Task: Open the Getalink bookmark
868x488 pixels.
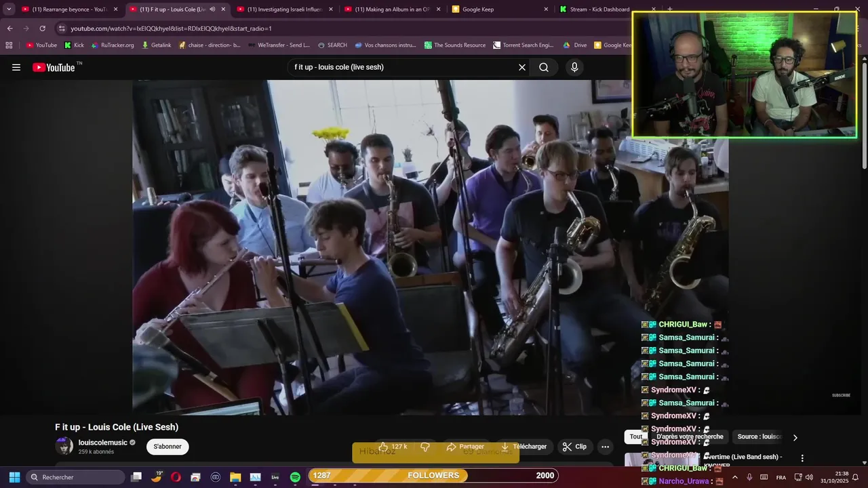Action: pyautogui.click(x=157, y=45)
